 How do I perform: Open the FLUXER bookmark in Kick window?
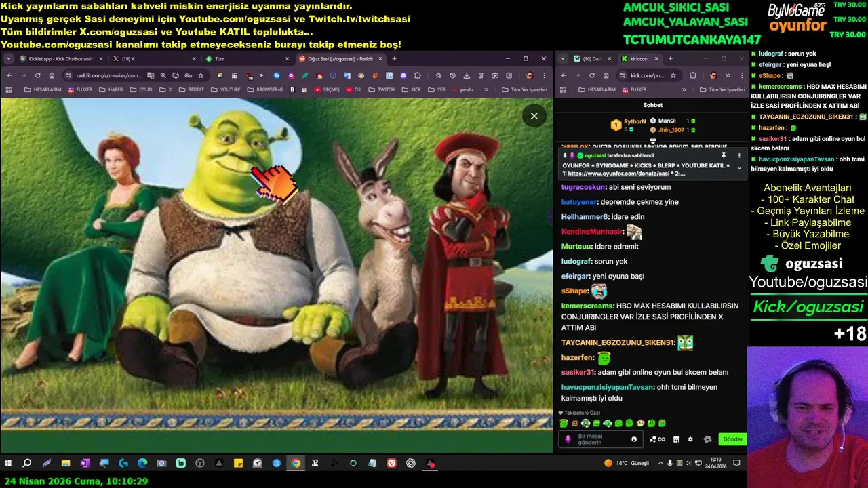point(634,89)
